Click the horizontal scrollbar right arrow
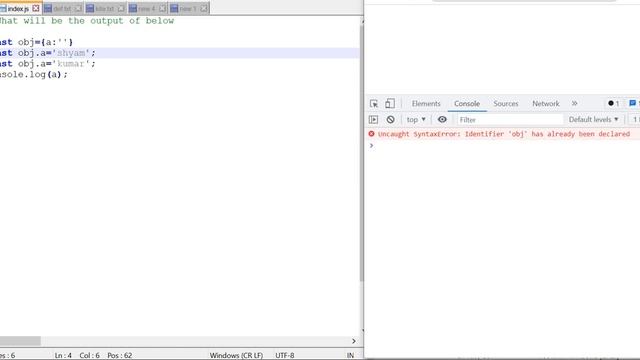The width and height of the screenshot is (640, 360). 353,341
